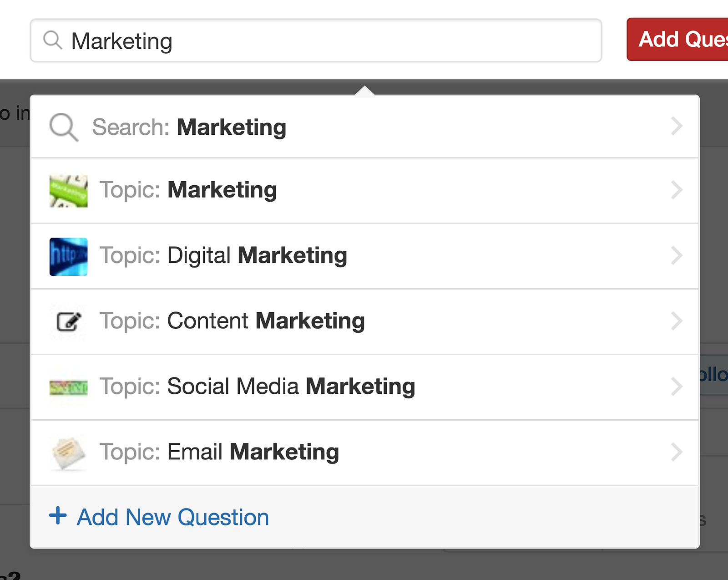
Task: Click the pencil-edit Content Marketing icon
Action: (x=69, y=322)
